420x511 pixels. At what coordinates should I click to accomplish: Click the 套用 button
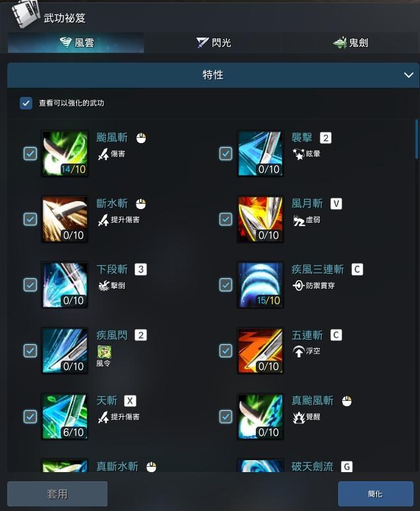pyautogui.click(x=57, y=494)
